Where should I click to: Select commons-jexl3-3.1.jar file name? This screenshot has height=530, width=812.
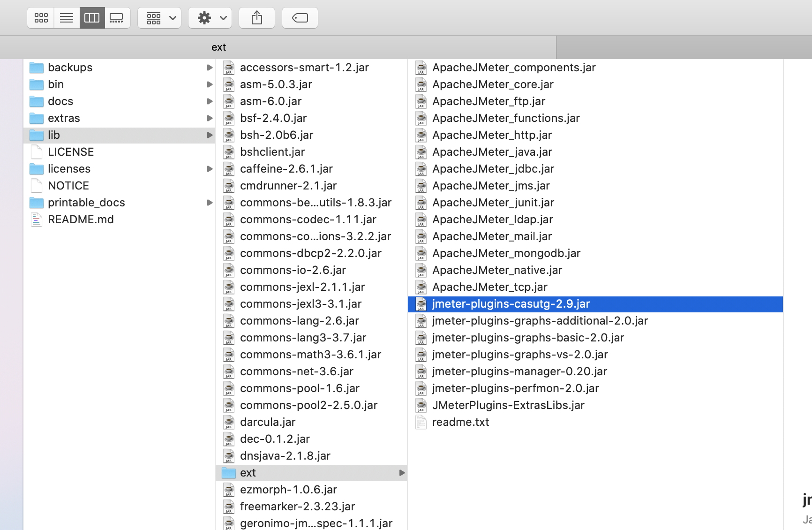[x=301, y=304]
